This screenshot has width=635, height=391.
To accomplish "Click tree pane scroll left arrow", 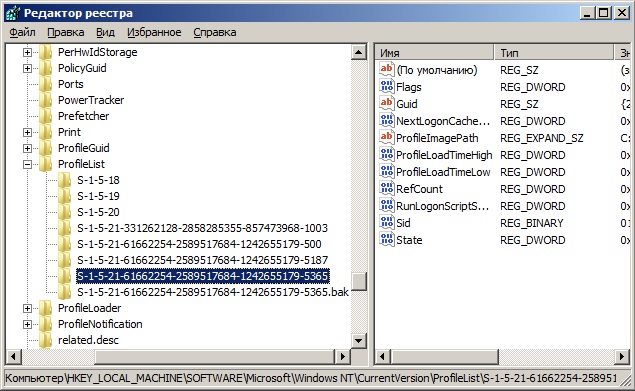I will [x=13, y=357].
